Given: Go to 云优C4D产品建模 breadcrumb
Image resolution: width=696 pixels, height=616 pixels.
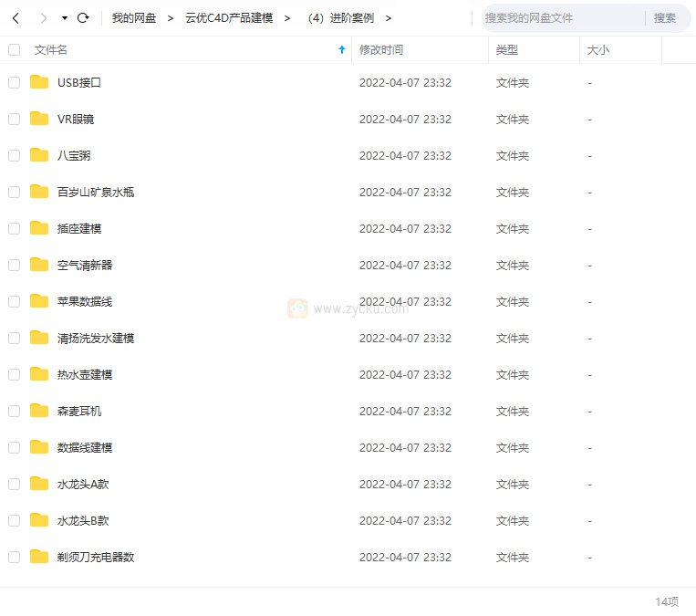Looking at the screenshot, I should pyautogui.click(x=229, y=18).
